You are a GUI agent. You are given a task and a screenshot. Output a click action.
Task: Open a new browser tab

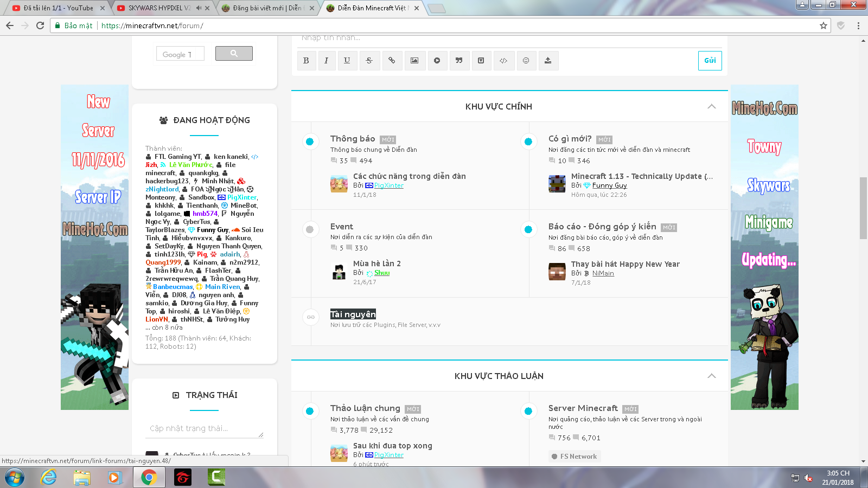(x=437, y=8)
